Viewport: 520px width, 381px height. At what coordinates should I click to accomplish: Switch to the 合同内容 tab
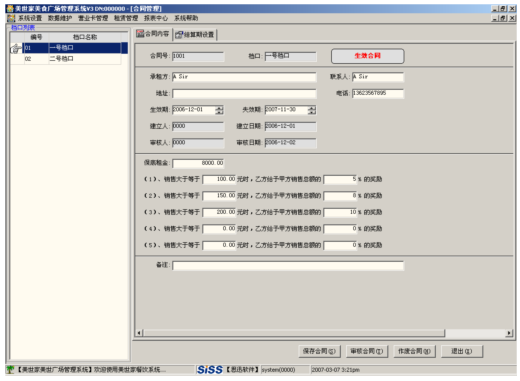(x=153, y=34)
